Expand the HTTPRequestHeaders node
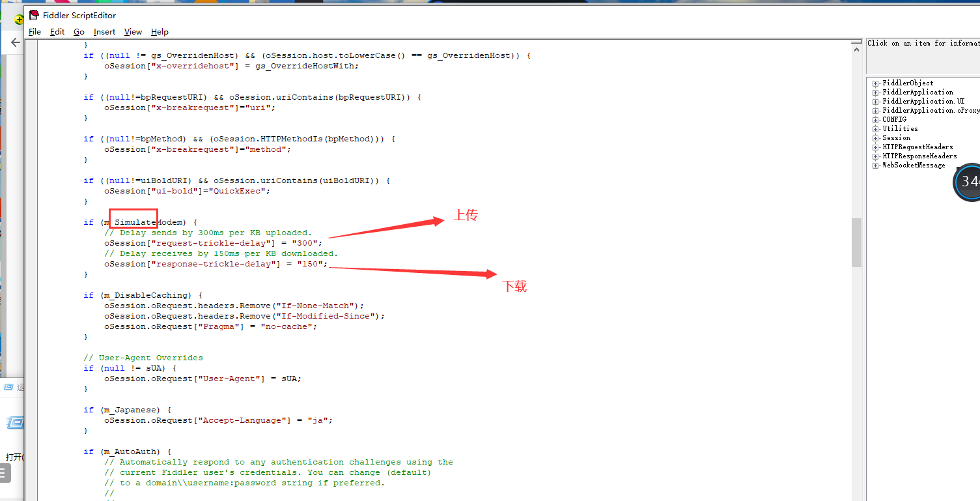The width and height of the screenshot is (980, 501). point(876,147)
